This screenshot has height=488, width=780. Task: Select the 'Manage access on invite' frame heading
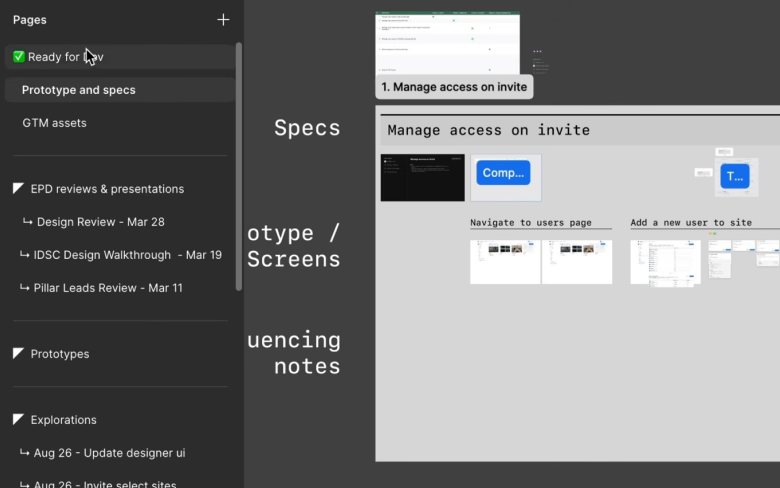click(488, 130)
